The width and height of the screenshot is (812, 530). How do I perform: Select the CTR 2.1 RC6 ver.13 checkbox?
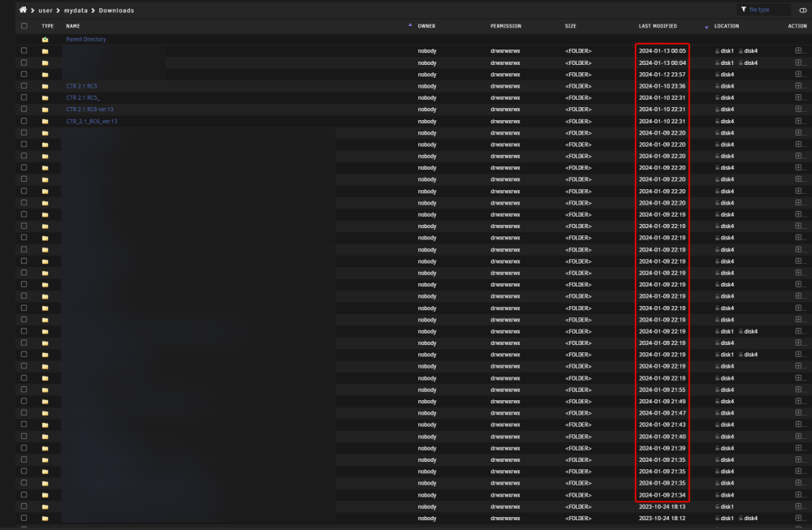coord(24,110)
